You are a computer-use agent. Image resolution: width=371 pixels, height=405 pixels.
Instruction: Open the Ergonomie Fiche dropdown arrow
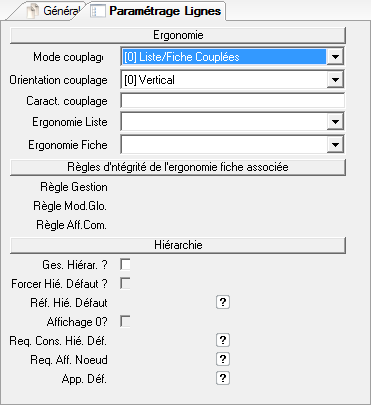click(335, 145)
